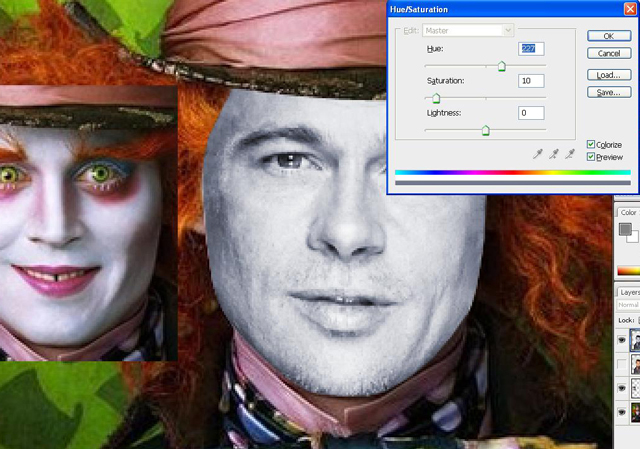This screenshot has height=449, width=640.
Task: Switch to the Layers panel tab
Action: tap(629, 292)
